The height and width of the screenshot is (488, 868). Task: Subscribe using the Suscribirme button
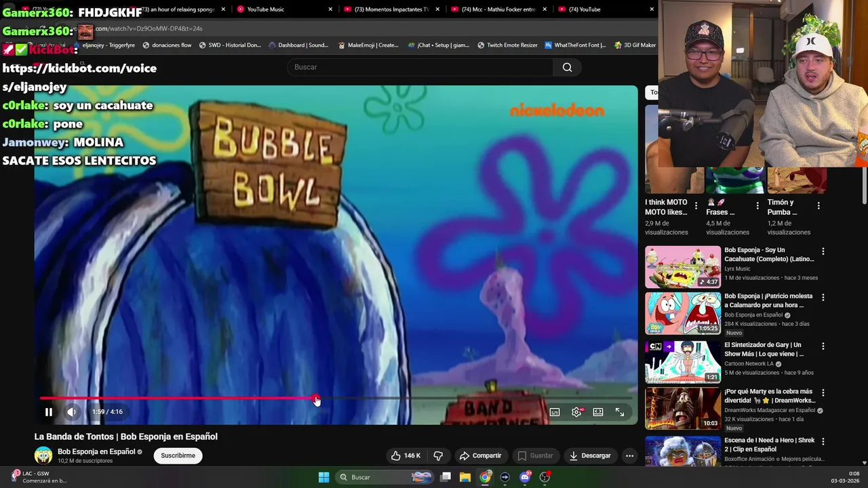coord(178,455)
